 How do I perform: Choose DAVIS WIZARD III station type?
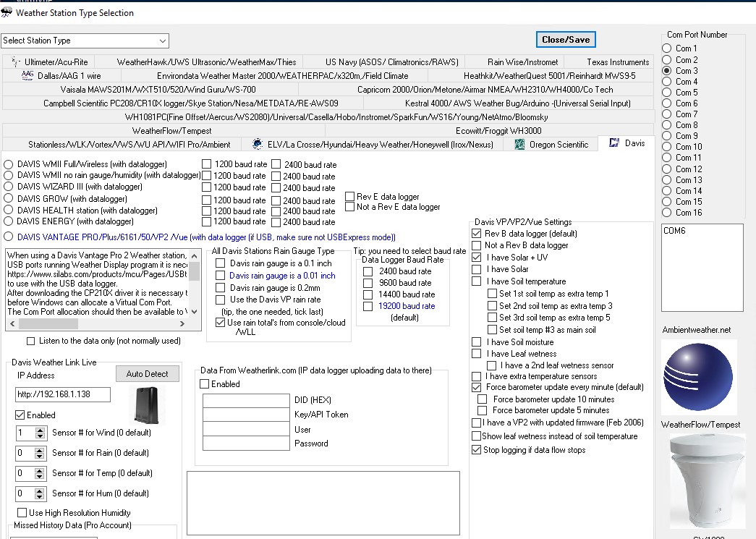(8, 187)
